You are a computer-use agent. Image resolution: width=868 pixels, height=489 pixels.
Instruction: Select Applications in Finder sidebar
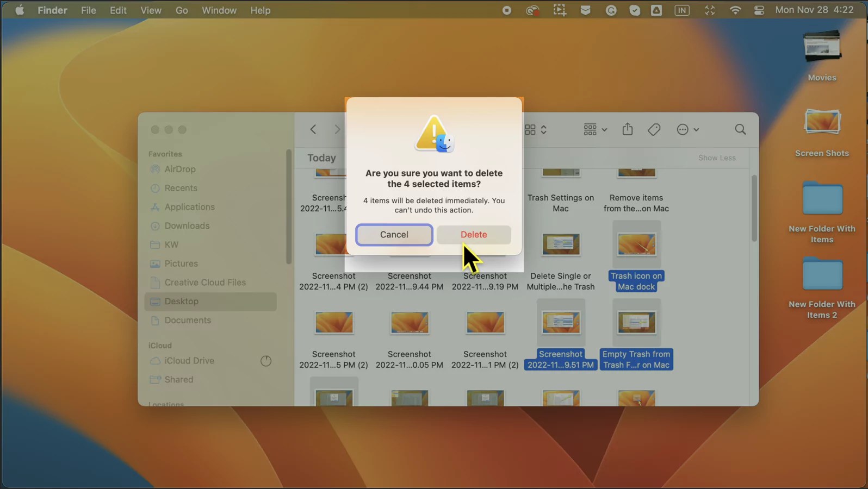click(x=210, y=207)
